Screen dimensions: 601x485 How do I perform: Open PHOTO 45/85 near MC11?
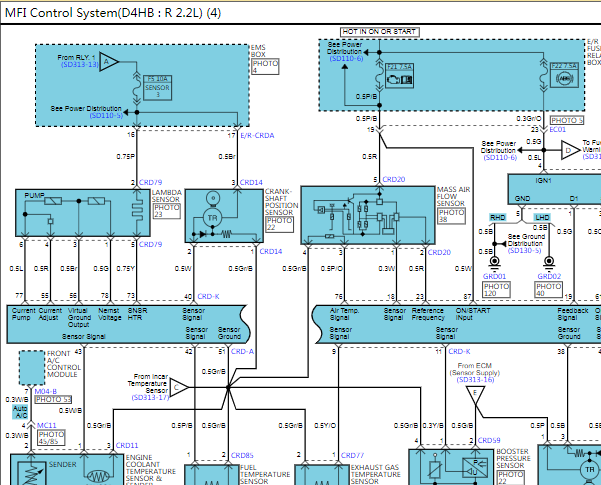[51, 438]
